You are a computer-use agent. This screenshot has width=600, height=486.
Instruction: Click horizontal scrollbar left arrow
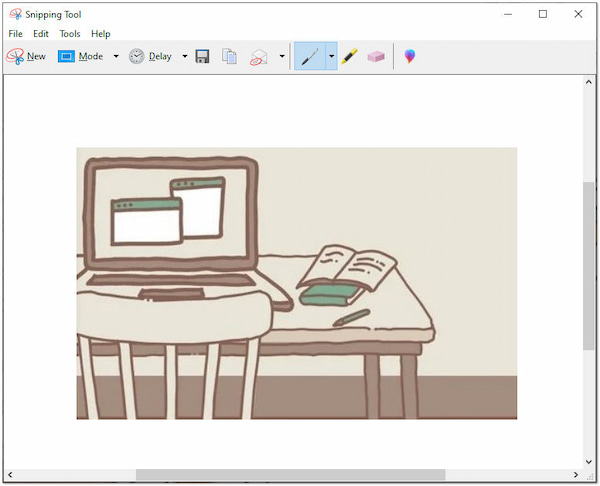[x=10, y=475]
